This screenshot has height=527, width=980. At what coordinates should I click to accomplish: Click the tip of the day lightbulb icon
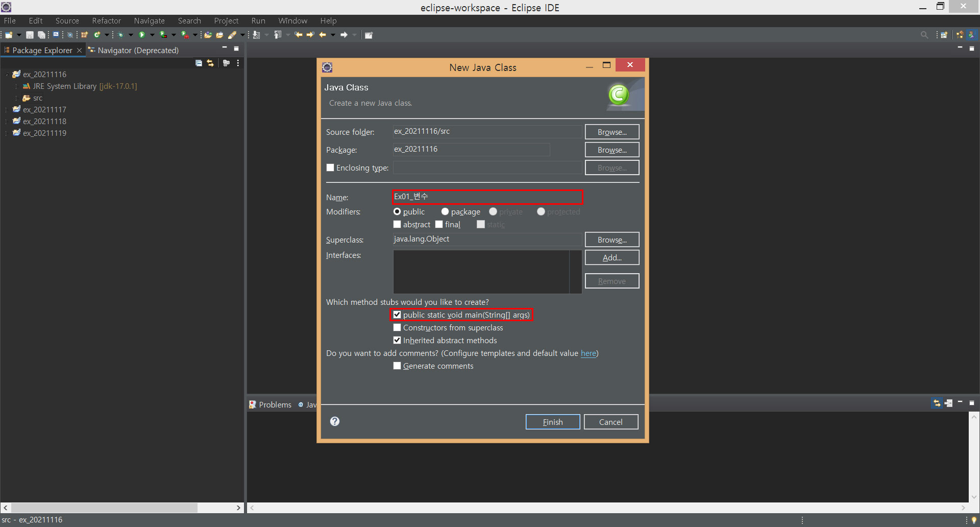point(973,520)
